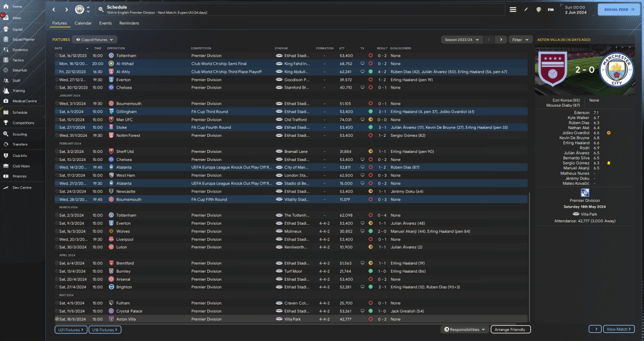Click the View Match button
The image size is (644, 341).
coord(619,329)
